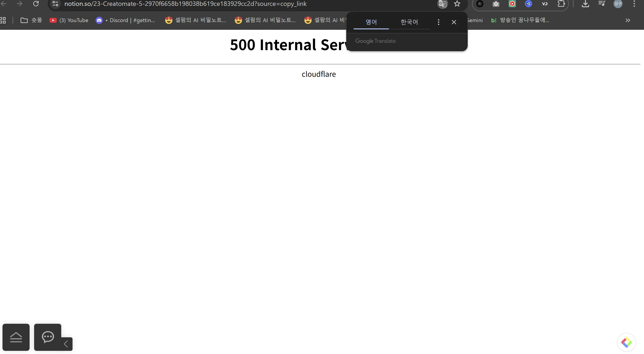
Task: Open the Extensions puzzle piece menu
Action: [x=562, y=4]
